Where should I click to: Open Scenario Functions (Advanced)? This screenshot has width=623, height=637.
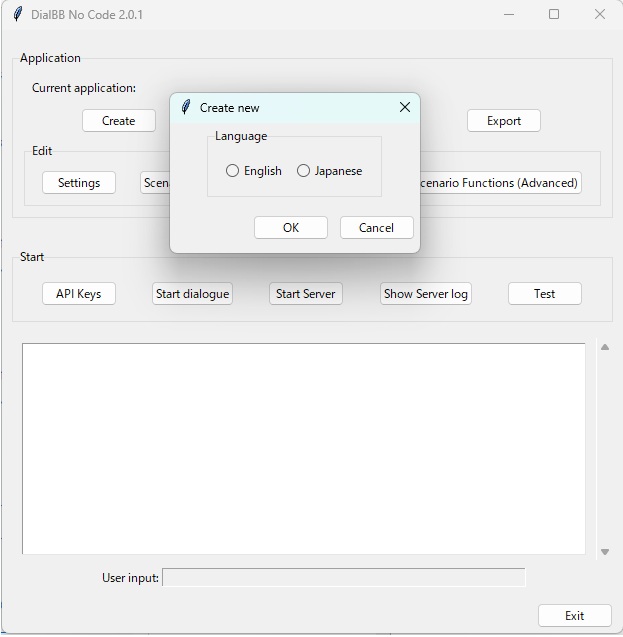pyautogui.click(x=500, y=183)
